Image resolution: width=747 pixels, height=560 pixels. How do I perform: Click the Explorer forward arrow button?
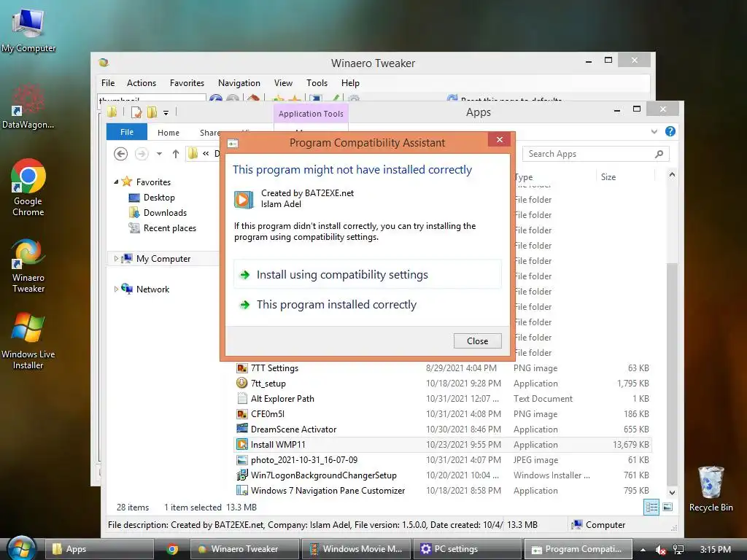tap(142, 154)
